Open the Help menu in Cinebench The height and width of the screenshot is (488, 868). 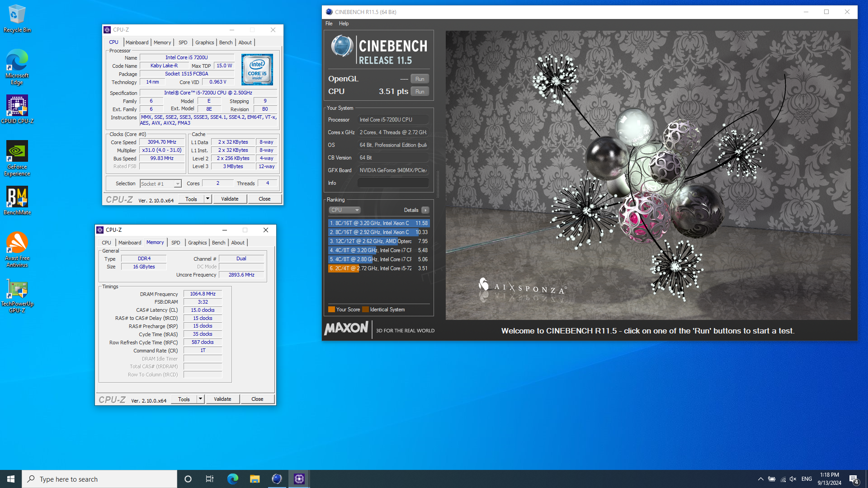[344, 23]
